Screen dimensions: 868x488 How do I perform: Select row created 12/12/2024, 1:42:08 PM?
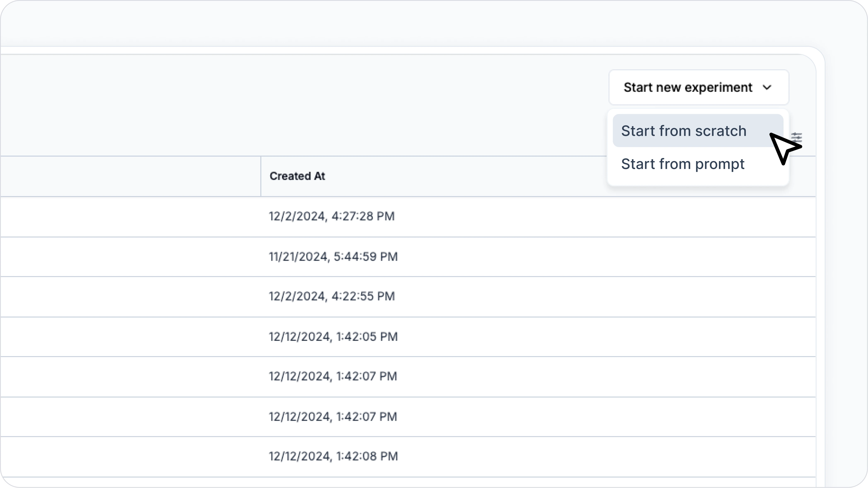point(333,456)
